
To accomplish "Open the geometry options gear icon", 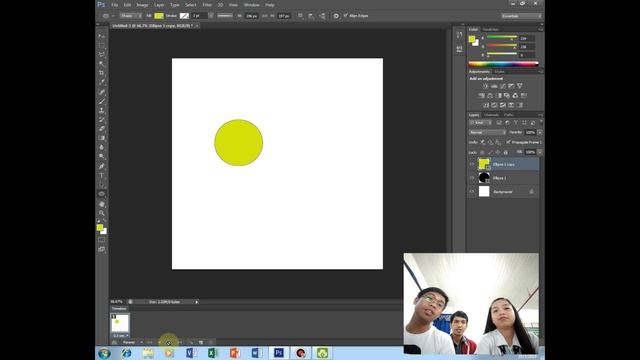I will click(x=336, y=16).
